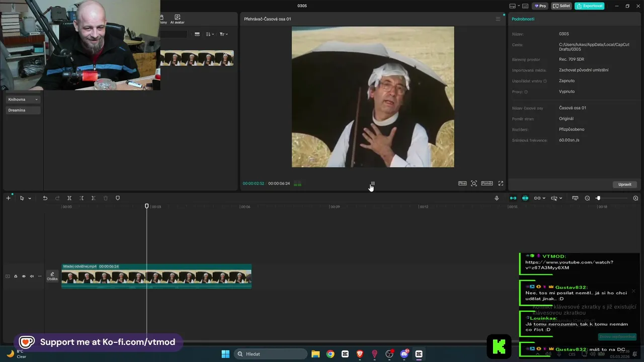Toggle auto snapping on the timeline
The image size is (644, 362).
pyautogui.click(x=525, y=198)
